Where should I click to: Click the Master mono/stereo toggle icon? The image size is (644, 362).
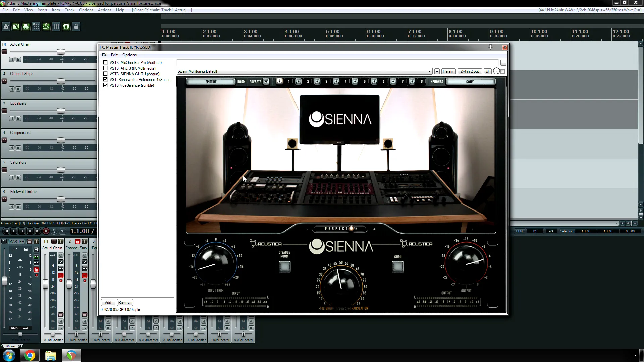tap(36, 249)
